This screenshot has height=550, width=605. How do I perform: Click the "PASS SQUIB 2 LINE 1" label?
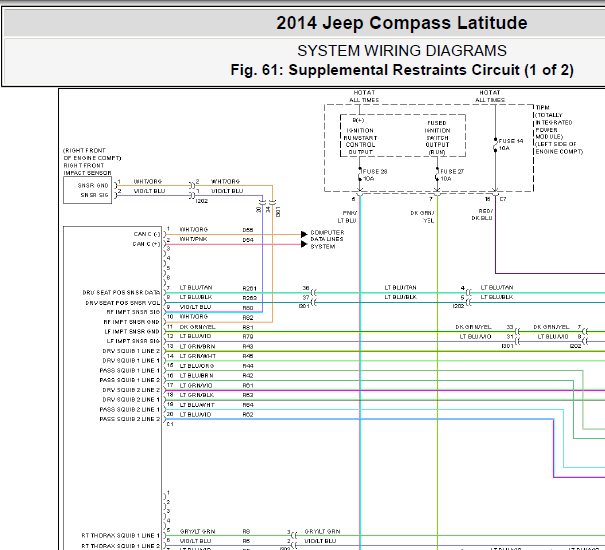pos(130,410)
